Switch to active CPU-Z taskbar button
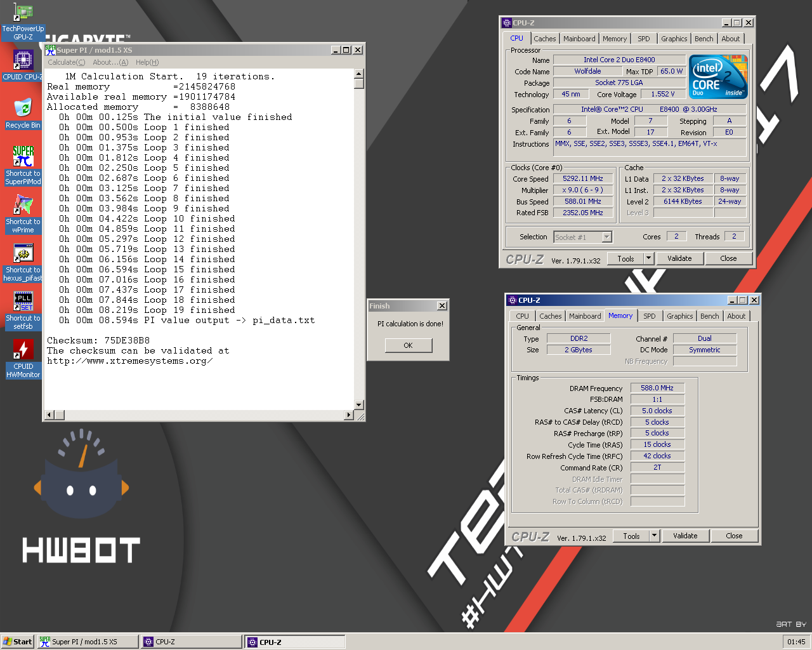Viewport: 812px width, 650px height. 295,642
